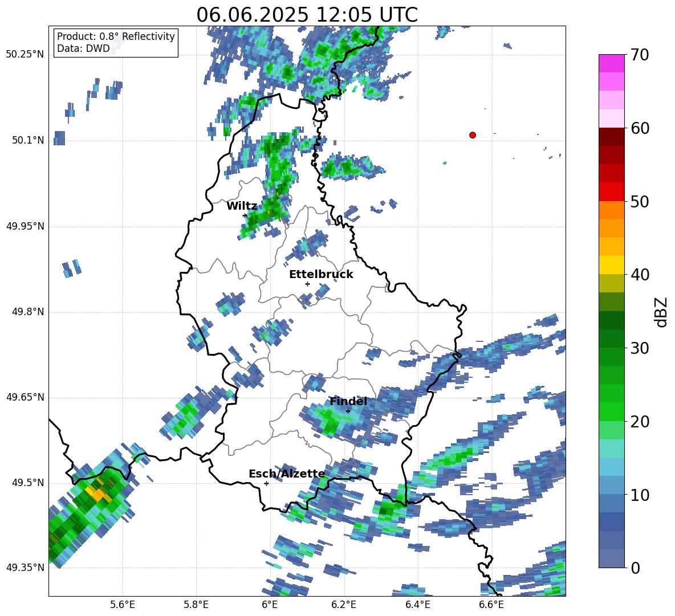Click the 50.1°N latitude label
675x616 pixels.
tap(28, 141)
